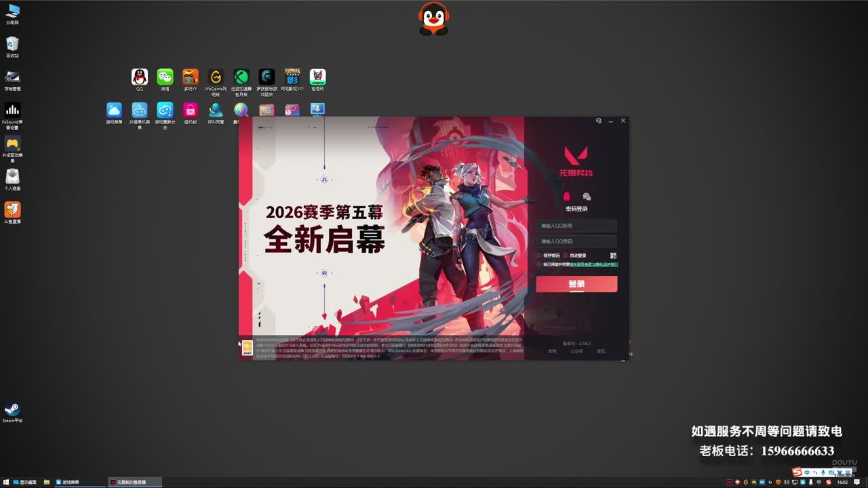Viewport: 868px width, 488px height.
Task: Click the QQ account number input field
Action: pyautogui.click(x=576, y=226)
